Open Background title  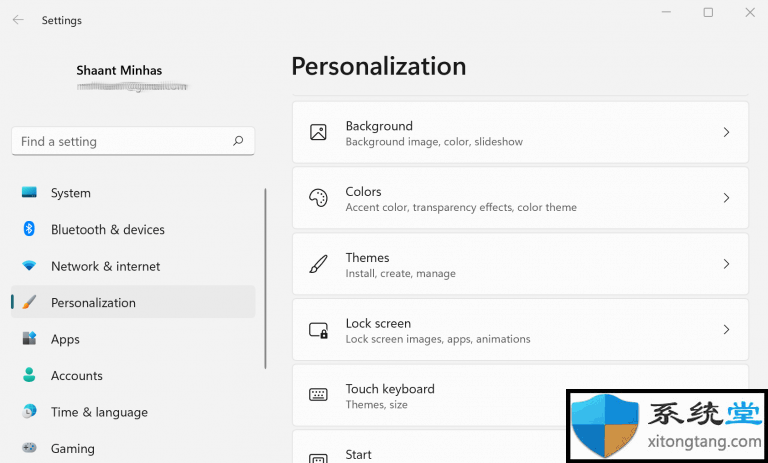pyautogui.click(x=379, y=126)
